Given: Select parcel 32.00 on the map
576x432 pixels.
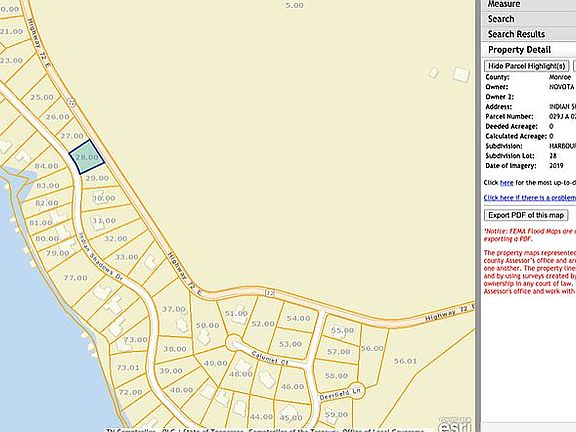Looking at the screenshot, I should click(x=116, y=239).
